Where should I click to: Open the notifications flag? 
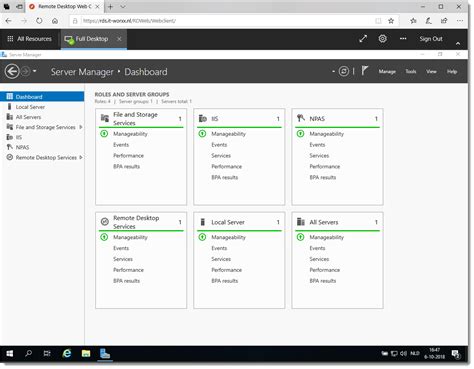[365, 71]
